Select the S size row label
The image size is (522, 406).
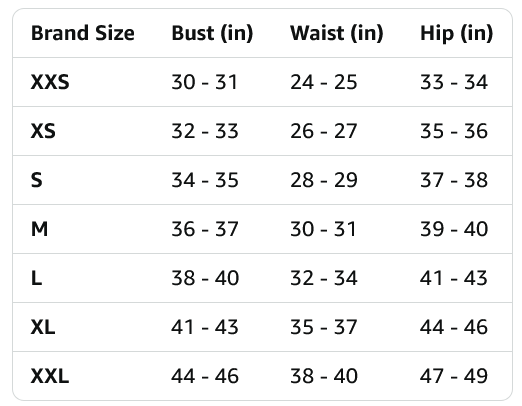37,180
